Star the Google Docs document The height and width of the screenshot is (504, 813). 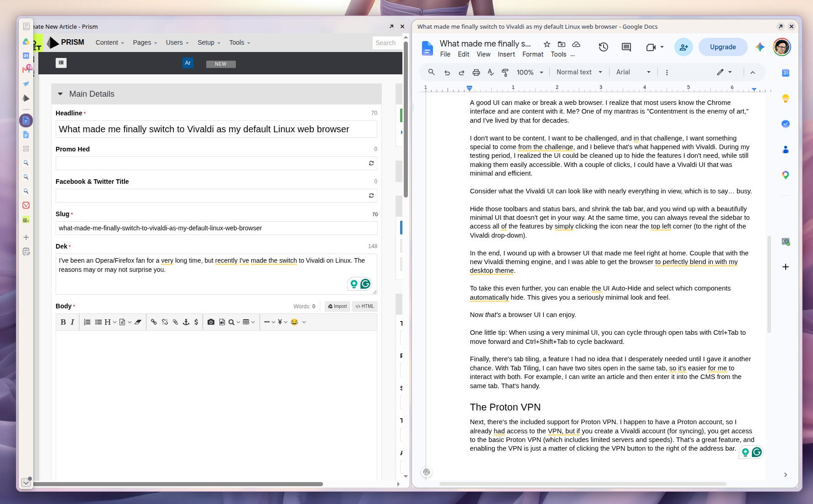547,44
